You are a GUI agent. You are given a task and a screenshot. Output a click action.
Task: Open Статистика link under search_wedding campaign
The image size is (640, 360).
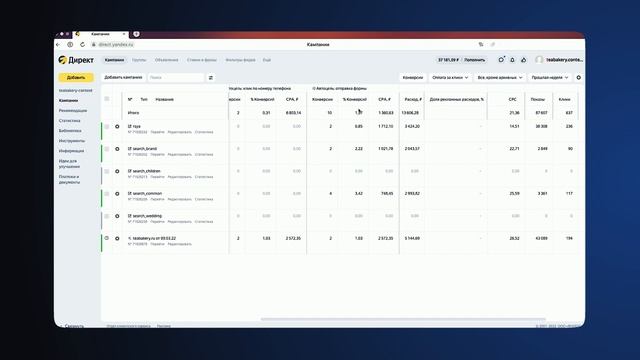tap(204, 222)
